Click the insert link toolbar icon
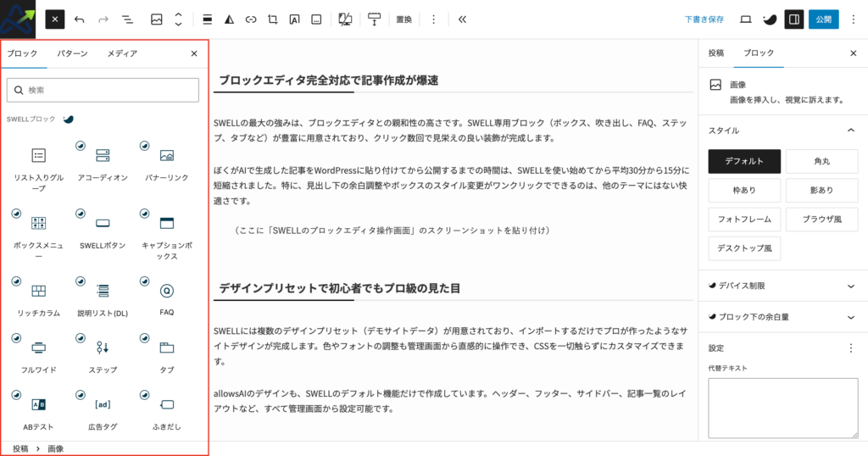868x456 pixels. (251, 19)
